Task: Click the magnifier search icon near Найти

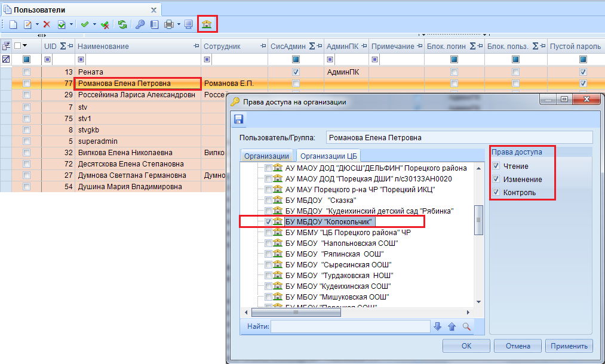Action: pos(466,326)
